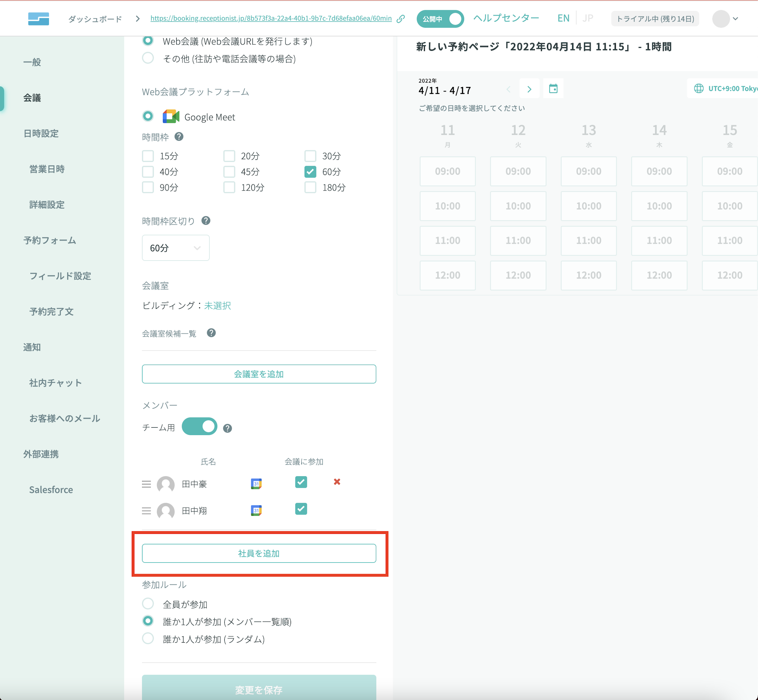Check the 30分 time slot checkbox
This screenshot has height=700, width=758.
pyautogui.click(x=311, y=156)
